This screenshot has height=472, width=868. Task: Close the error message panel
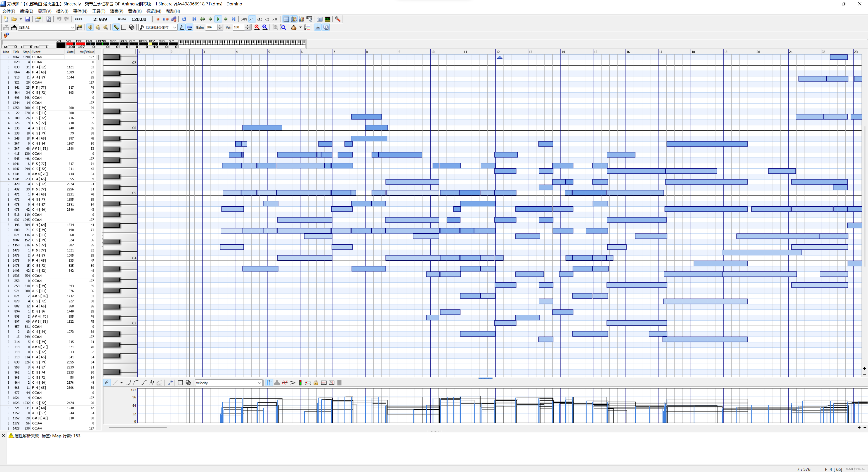[3, 436]
